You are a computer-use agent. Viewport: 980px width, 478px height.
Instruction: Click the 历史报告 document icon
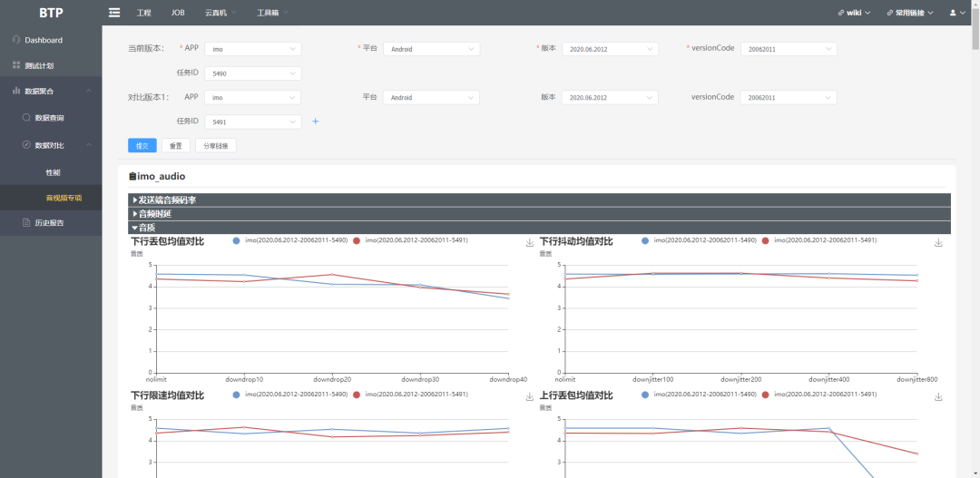coord(26,222)
